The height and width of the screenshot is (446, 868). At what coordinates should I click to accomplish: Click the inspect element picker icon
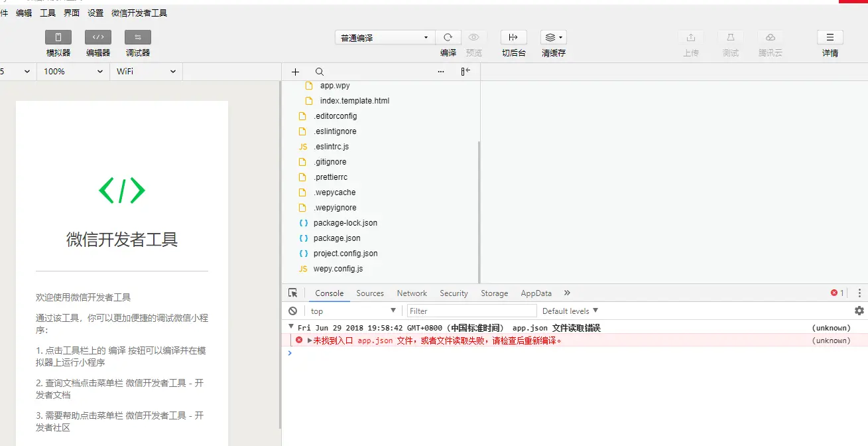tap(293, 293)
